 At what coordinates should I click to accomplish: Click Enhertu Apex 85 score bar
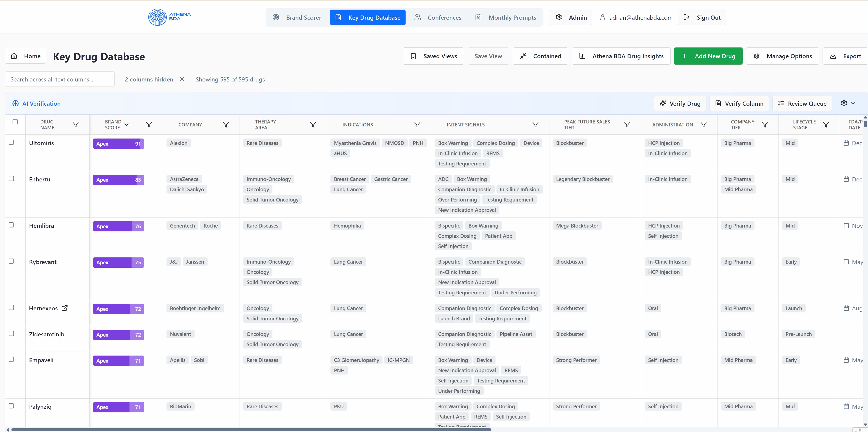pyautogui.click(x=119, y=179)
